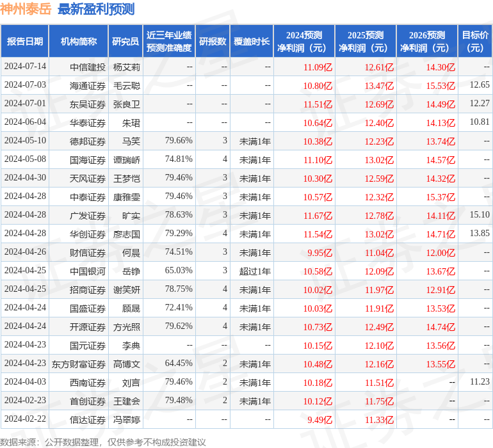Select 2025 profit value 11.04亿

coord(379,252)
